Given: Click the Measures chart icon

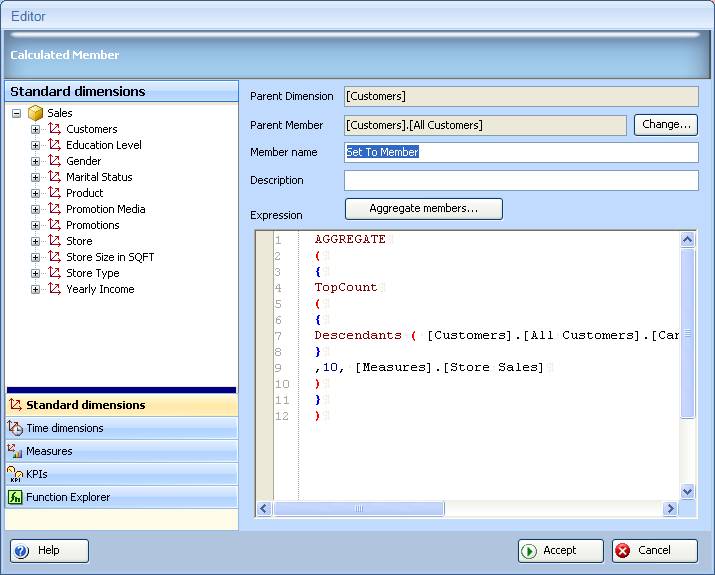Looking at the screenshot, I should 15,451.
